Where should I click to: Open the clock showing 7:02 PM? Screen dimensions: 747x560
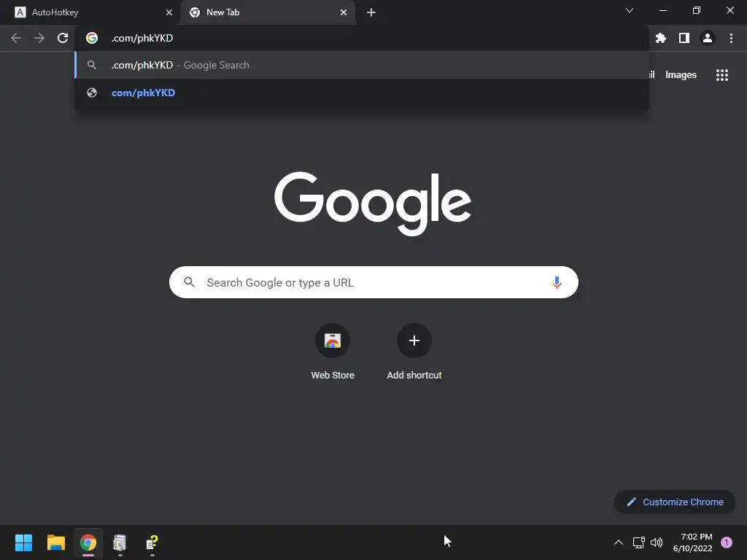click(693, 542)
